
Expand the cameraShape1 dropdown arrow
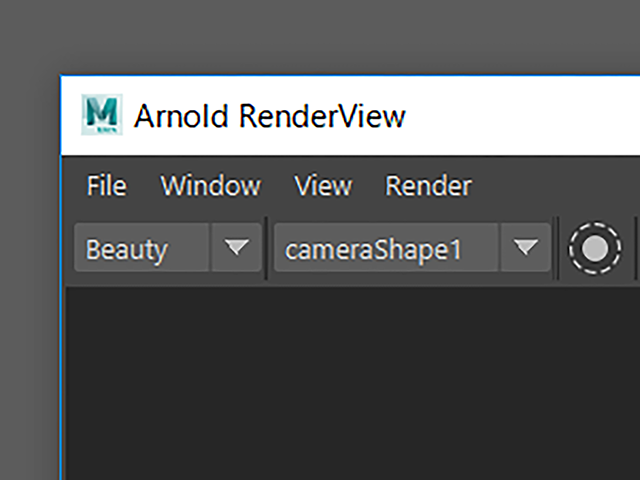coord(526,247)
